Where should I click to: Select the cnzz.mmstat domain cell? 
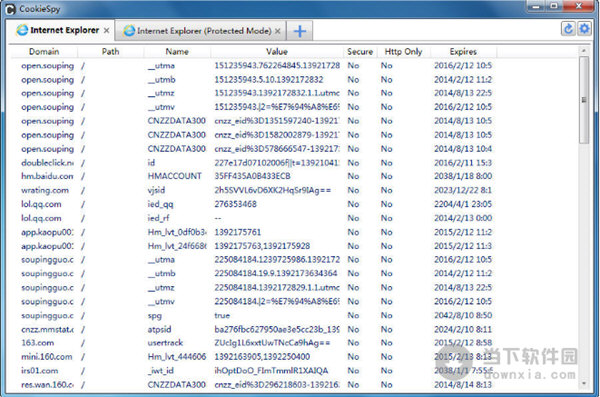tap(47, 330)
